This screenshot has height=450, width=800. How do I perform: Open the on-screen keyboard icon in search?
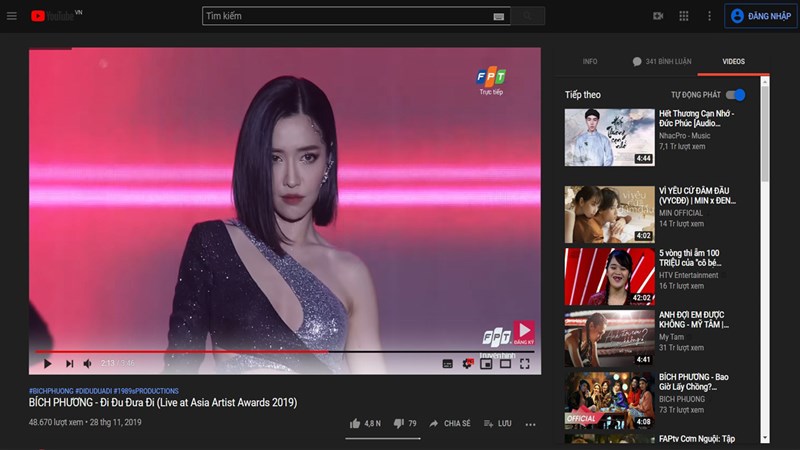point(498,16)
